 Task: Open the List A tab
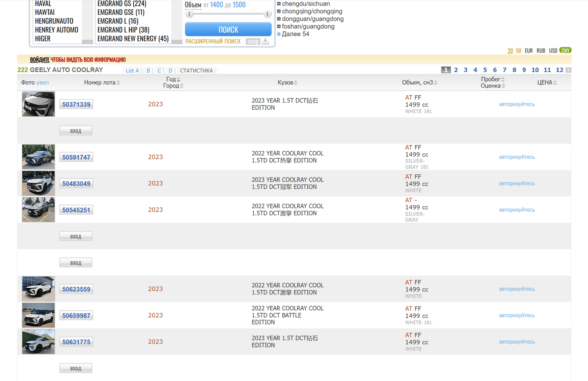click(132, 71)
